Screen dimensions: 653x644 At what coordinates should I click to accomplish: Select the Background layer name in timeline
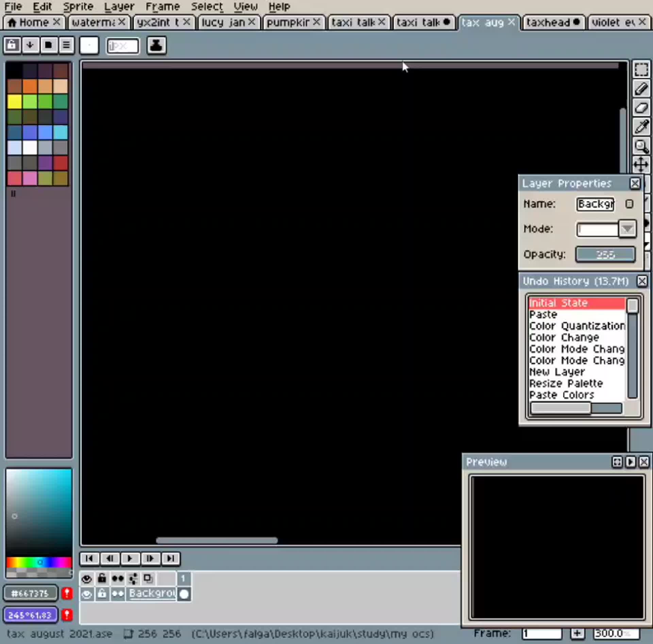point(152,594)
